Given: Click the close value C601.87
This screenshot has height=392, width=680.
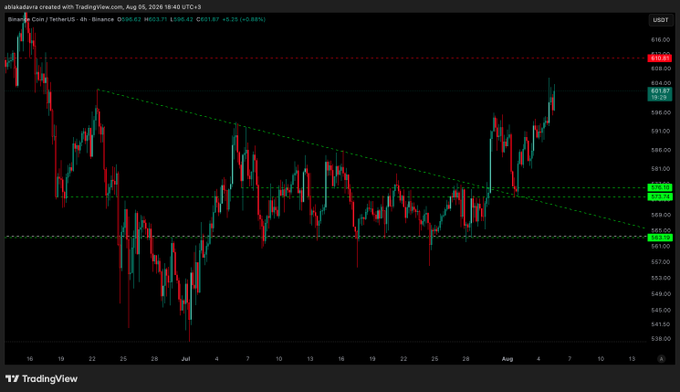Looking at the screenshot, I should [x=207, y=19].
